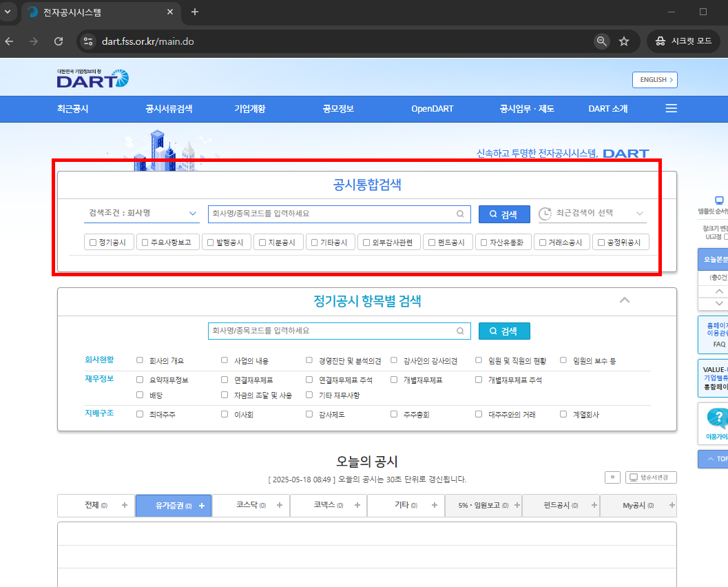Click the DART logo
728x587 pixels.
tap(92, 79)
